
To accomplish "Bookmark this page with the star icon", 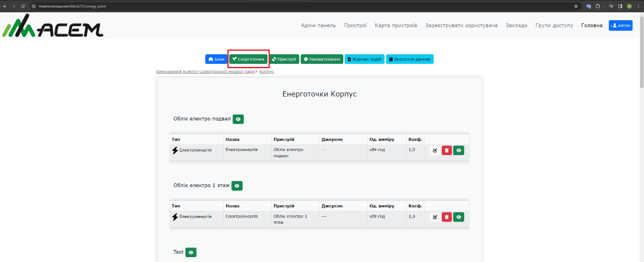I will (x=576, y=6).
